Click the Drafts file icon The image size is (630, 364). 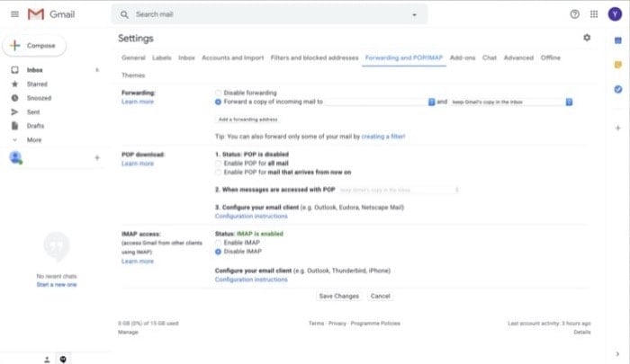point(15,126)
